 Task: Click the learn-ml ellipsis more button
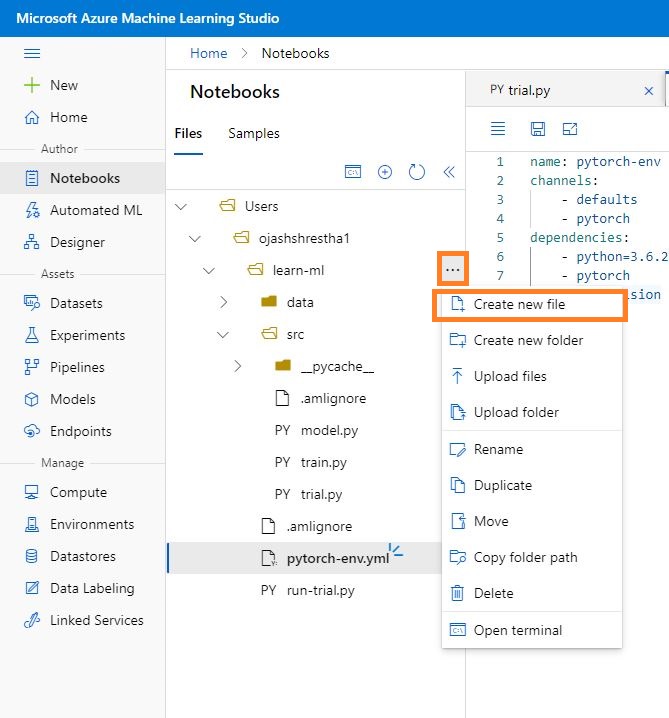(453, 269)
